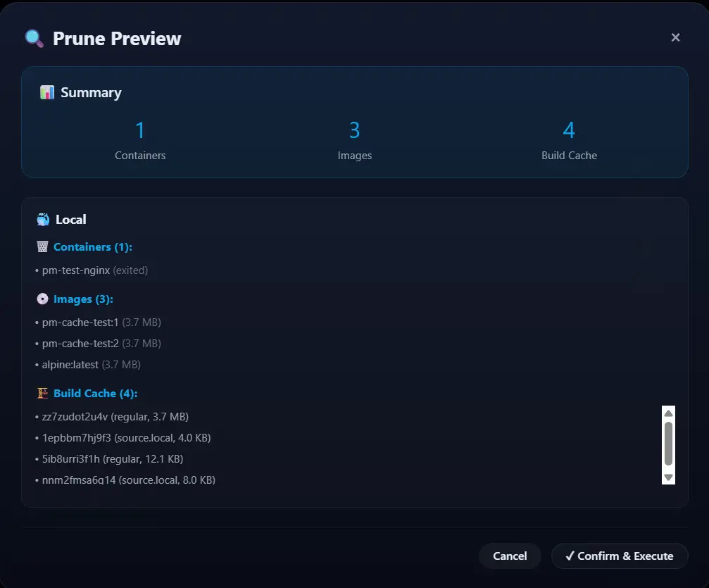Click the whale icon next to Local
Screen dimensions: 709x588
tap(43, 220)
